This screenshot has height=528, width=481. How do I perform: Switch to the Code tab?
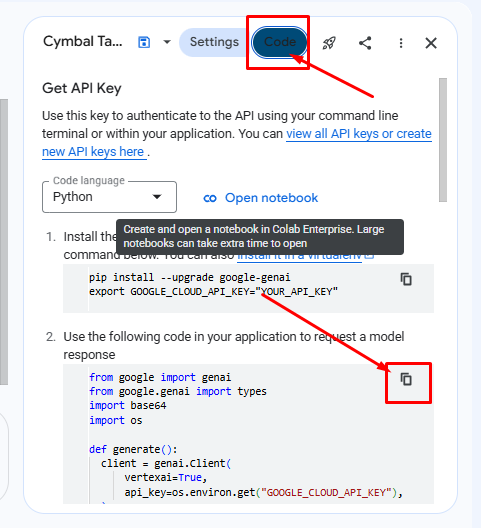tap(280, 42)
